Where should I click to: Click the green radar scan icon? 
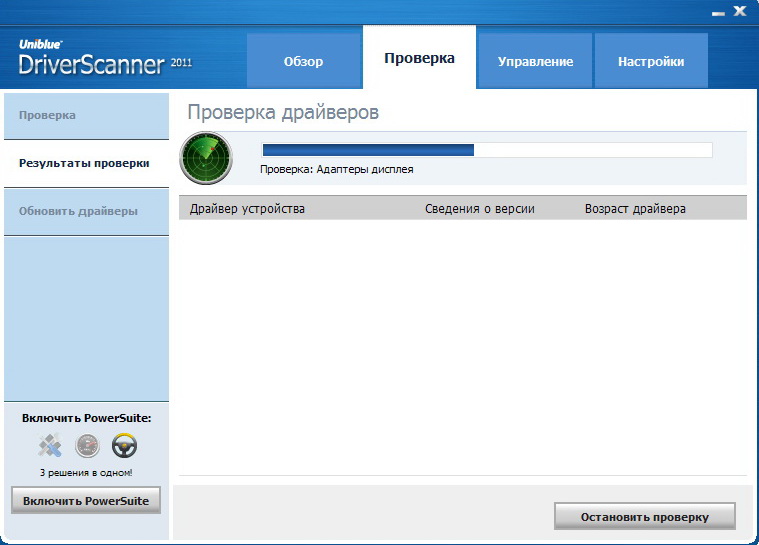(x=205, y=158)
